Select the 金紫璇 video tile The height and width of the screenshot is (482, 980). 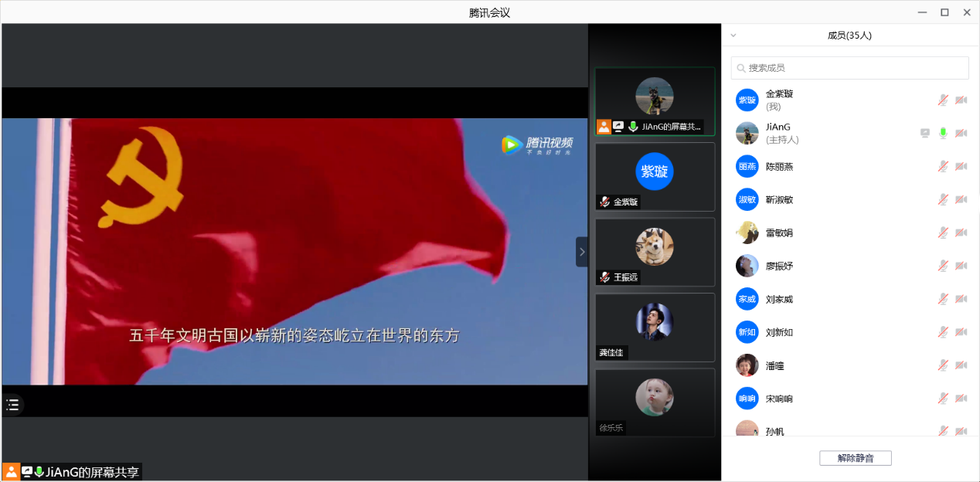coord(655,177)
